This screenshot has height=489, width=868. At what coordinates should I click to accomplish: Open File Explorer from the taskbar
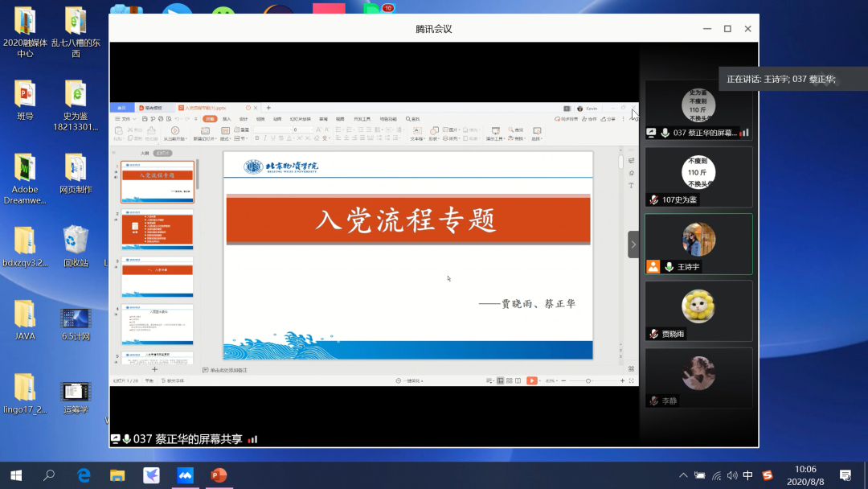pyautogui.click(x=117, y=475)
